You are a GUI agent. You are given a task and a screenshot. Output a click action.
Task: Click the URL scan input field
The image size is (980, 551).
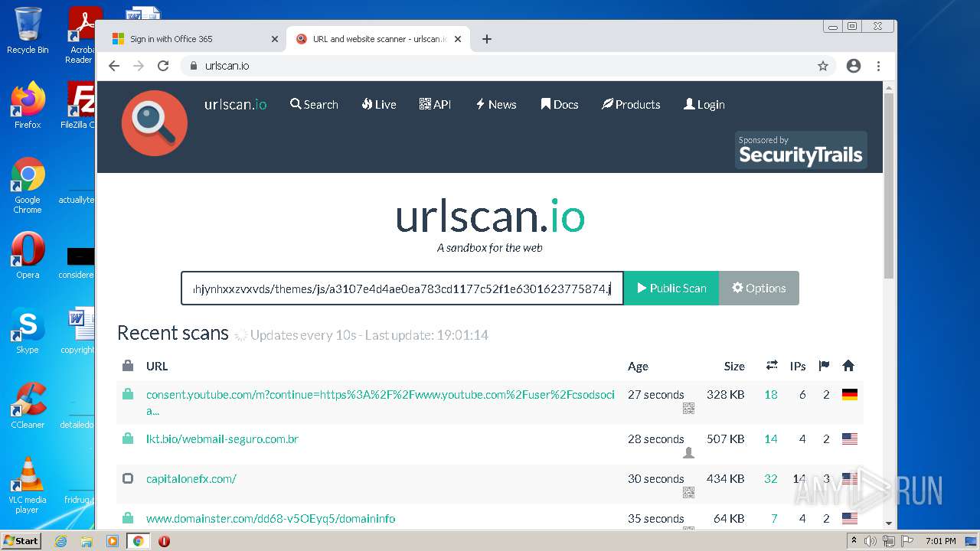click(402, 288)
